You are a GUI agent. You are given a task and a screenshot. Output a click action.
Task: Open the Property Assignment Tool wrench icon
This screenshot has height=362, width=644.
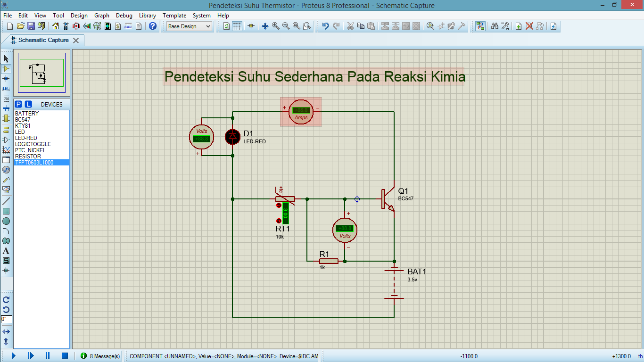(x=505, y=26)
